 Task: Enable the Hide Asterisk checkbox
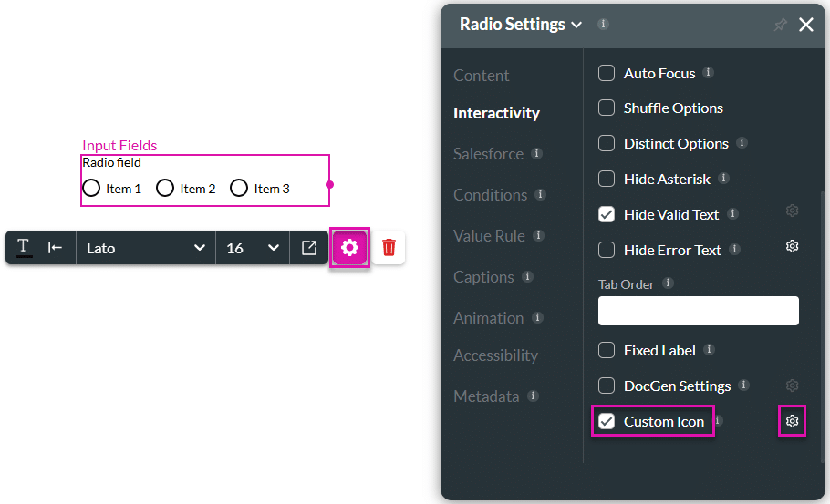[607, 179]
